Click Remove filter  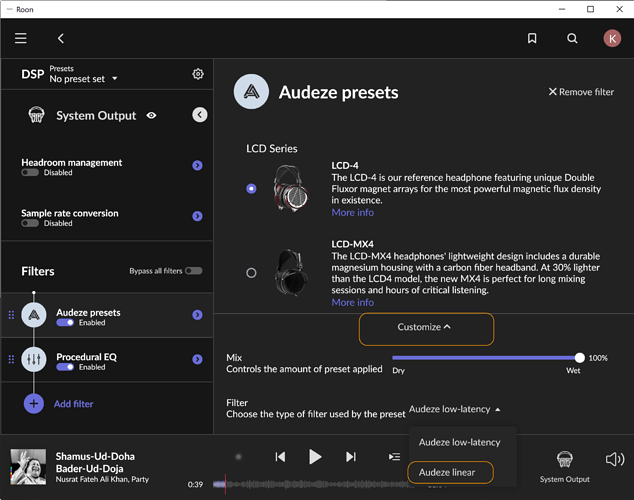point(581,92)
